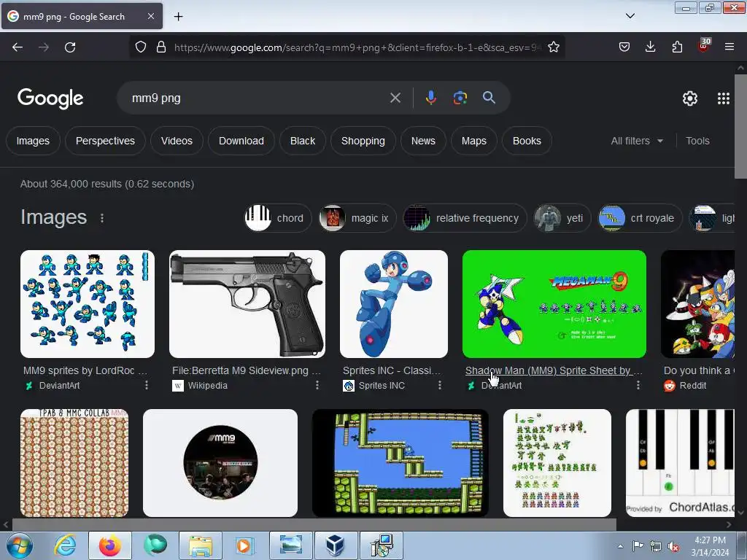Switch to the Books filter

pyautogui.click(x=527, y=141)
